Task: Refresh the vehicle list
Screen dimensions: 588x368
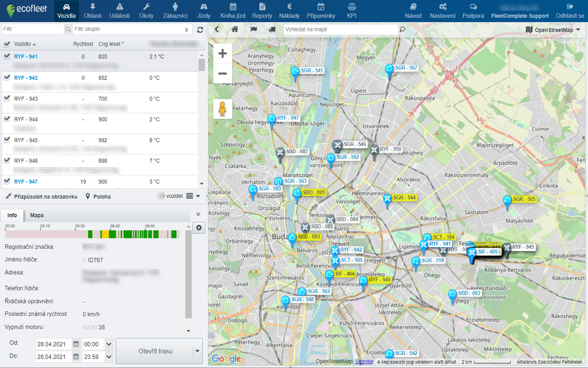Action: click(x=200, y=30)
